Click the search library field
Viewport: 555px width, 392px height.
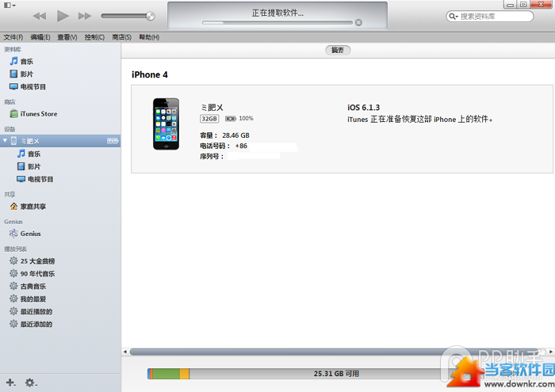coord(490,17)
